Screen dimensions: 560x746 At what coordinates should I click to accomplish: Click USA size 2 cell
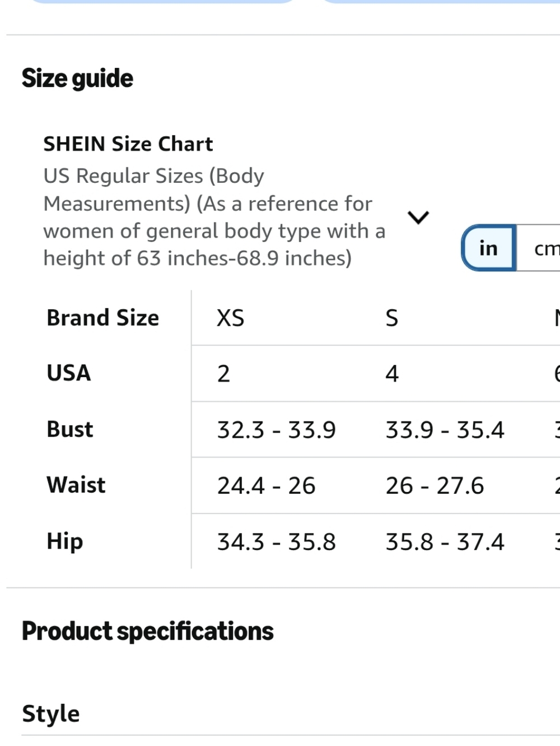(x=223, y=374)
